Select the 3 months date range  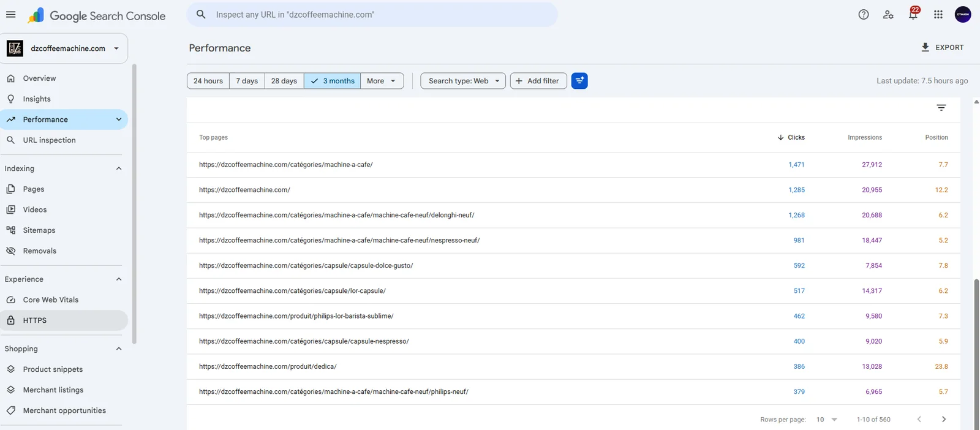click(333, 81)
